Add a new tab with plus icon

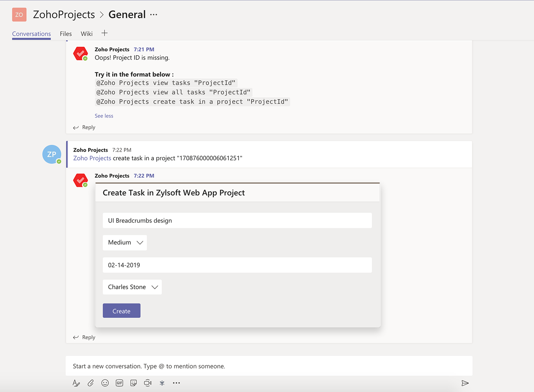[x=104, y=33]
